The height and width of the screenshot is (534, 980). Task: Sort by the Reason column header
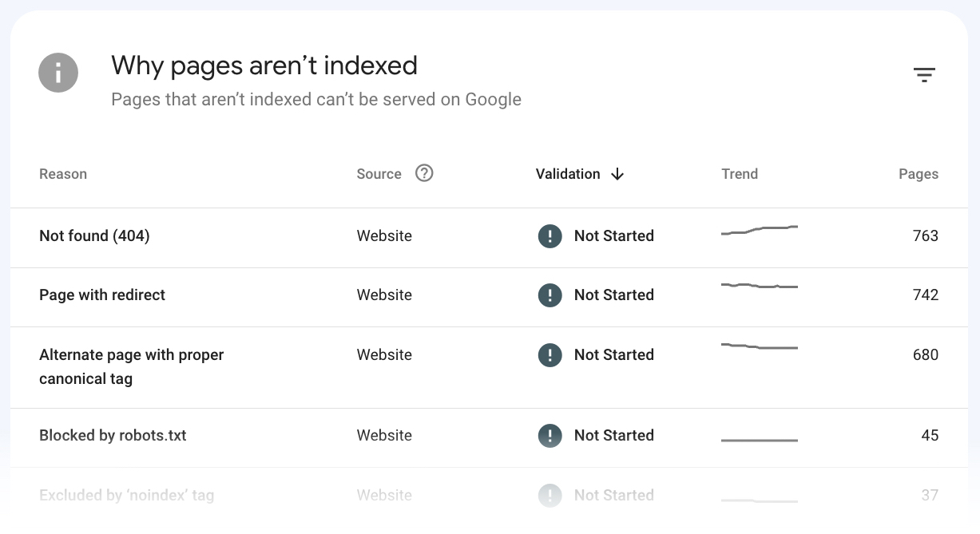(x=63, y=173)
